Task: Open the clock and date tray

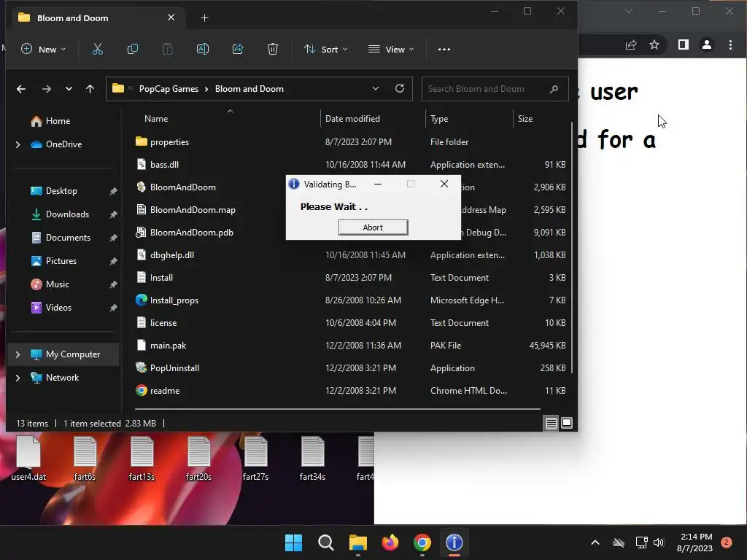Action: [695, 542]
